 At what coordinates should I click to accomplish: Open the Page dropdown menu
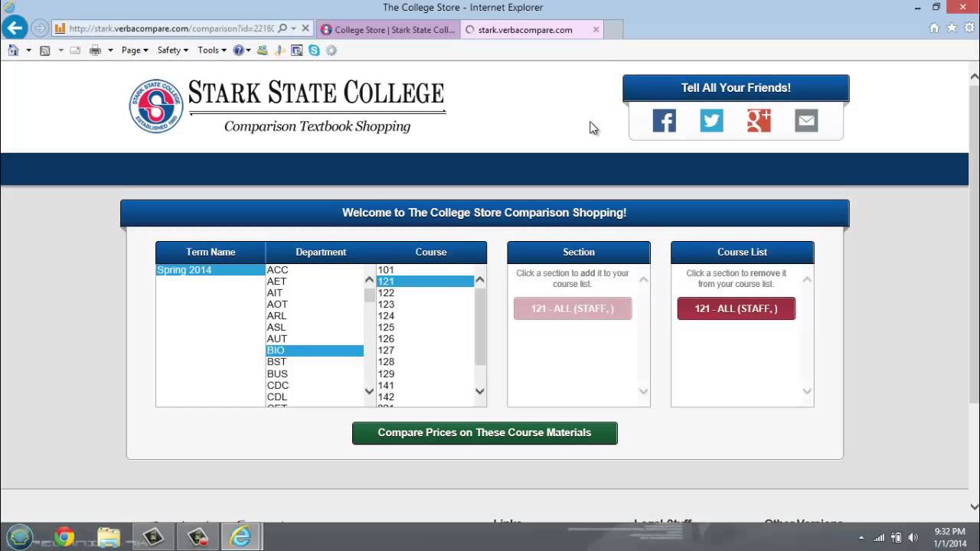coord(135,51)
